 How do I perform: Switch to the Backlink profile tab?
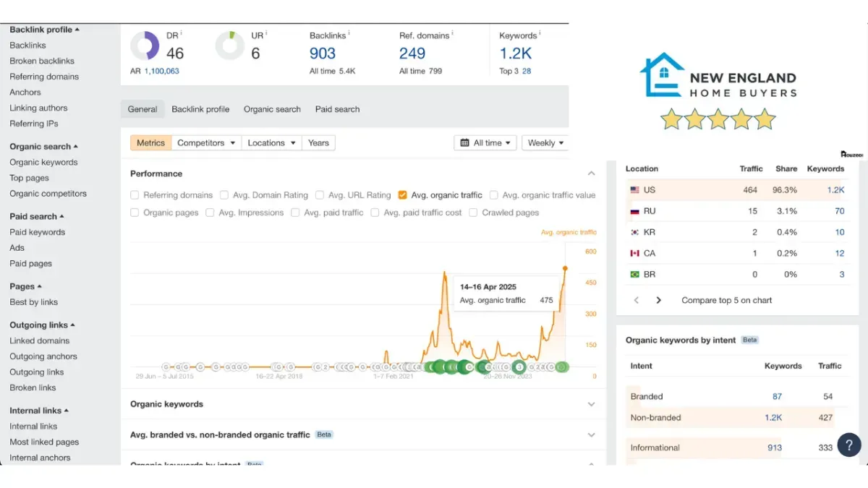coord(200,109)
